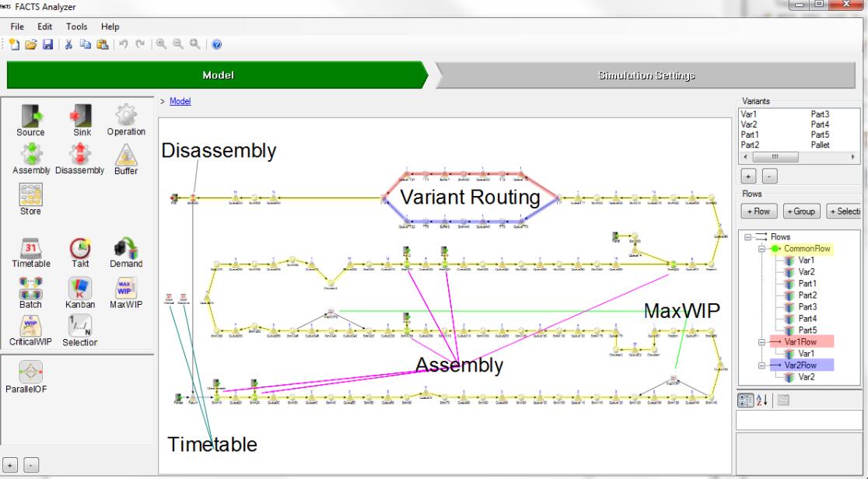Viewport: 868px width, 479px height.
Task: Collapse the Flows root node
Action: pos(748,237)
